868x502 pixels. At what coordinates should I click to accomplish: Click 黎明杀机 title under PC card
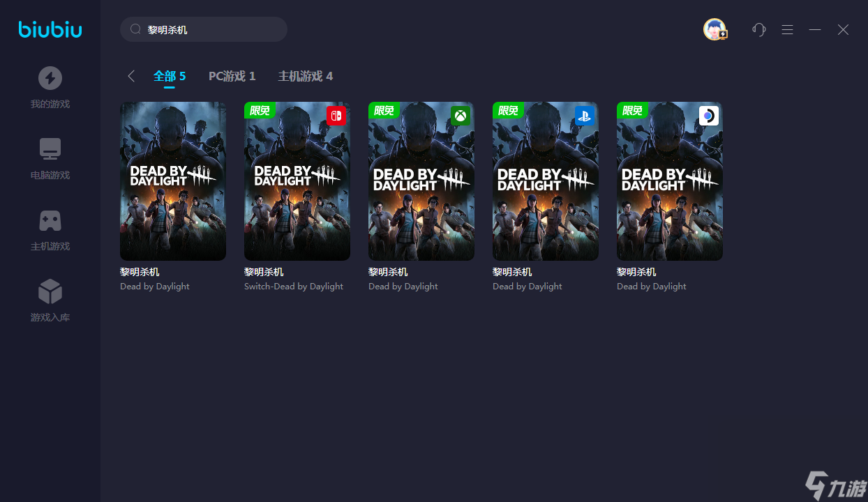pos(140,272)
